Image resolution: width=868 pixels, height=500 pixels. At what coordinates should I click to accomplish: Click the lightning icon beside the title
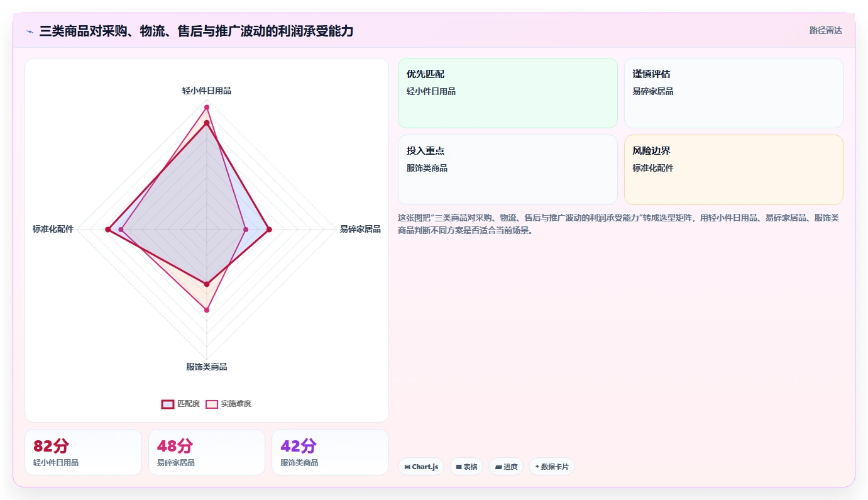[30, 31]
